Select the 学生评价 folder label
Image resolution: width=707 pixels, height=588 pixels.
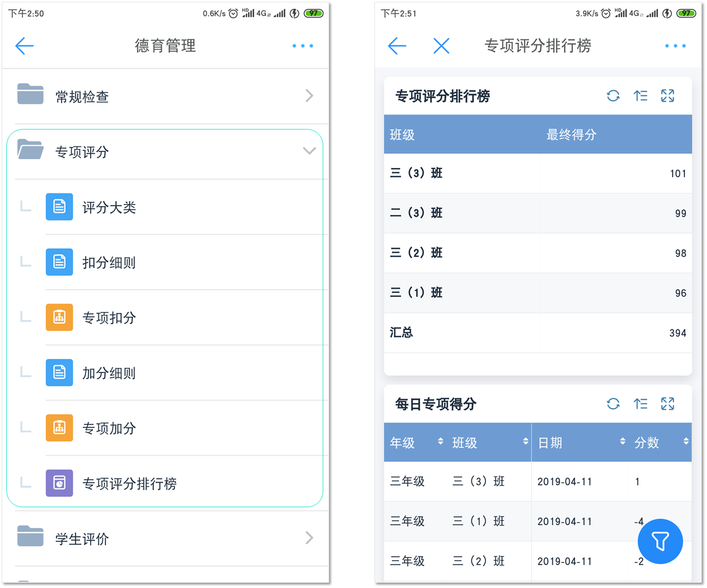(82, 539)
